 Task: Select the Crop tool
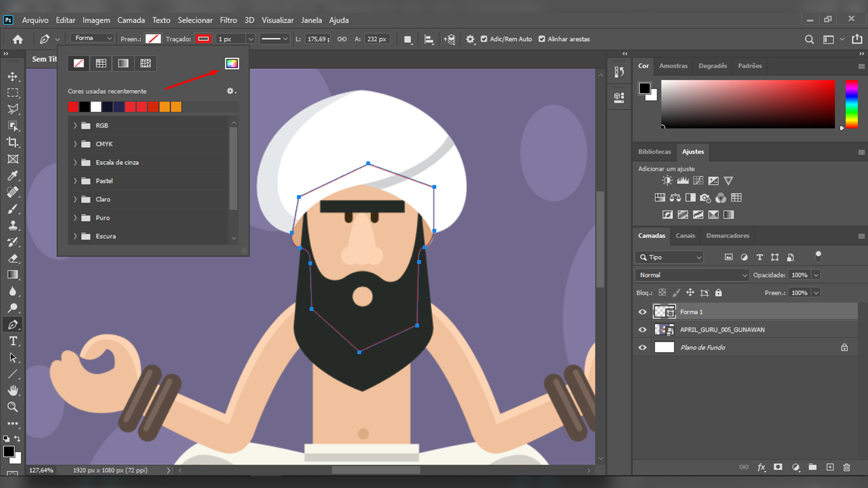point(13,142)
